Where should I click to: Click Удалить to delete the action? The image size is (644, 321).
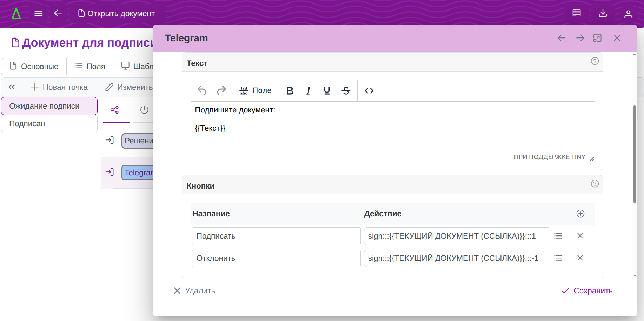pyautogui.click(x=194, y=291)
